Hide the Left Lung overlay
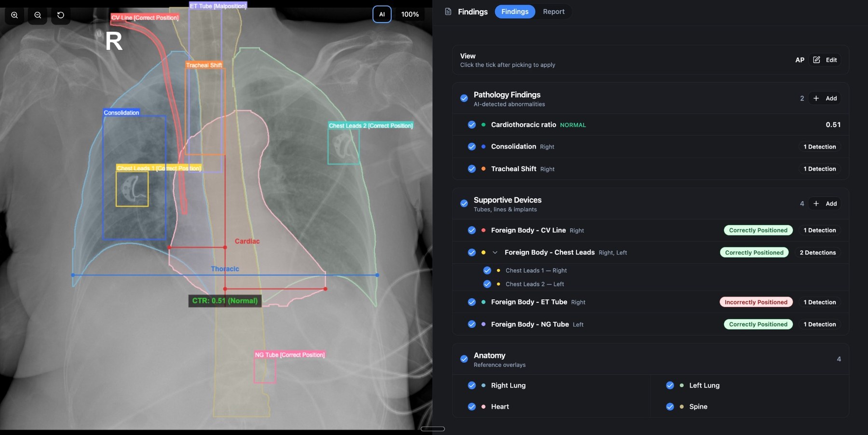The height and width of the screenshot is (435, 868). [670, 385]
